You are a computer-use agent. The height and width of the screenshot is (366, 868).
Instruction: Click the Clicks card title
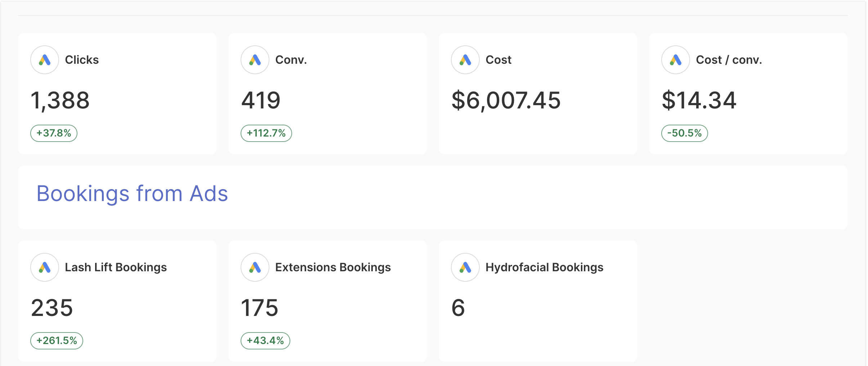coord(82,60)
